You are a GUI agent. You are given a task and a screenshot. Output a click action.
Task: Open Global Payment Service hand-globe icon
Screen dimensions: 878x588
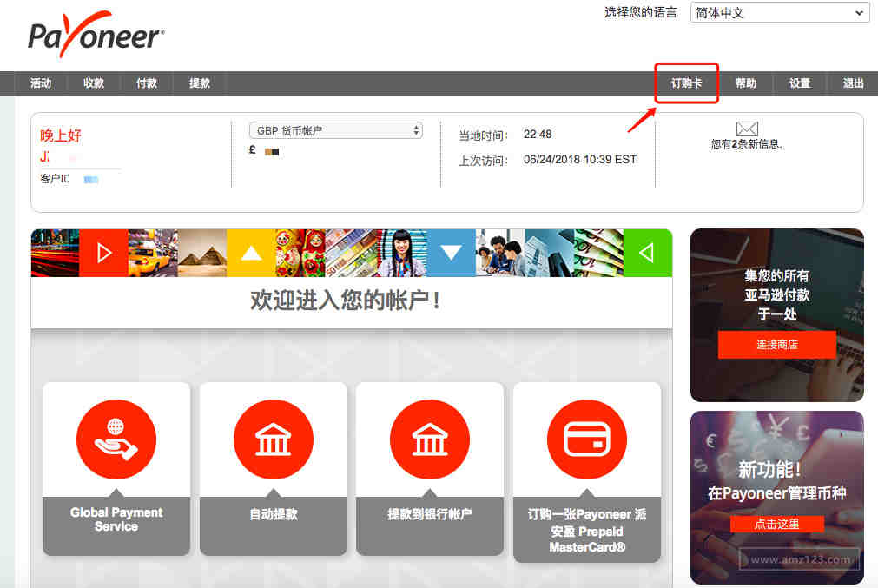[x=116, y=439]
